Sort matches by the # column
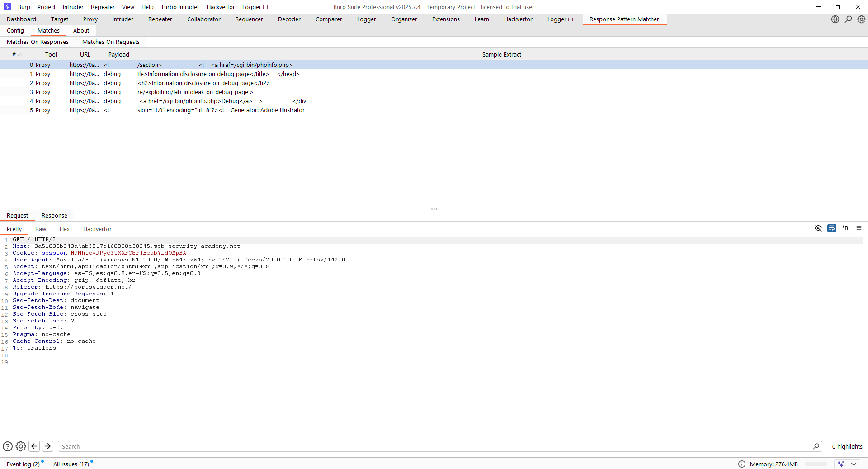Image resolution: width=868 pixels, height=469 pixels. 17,54
